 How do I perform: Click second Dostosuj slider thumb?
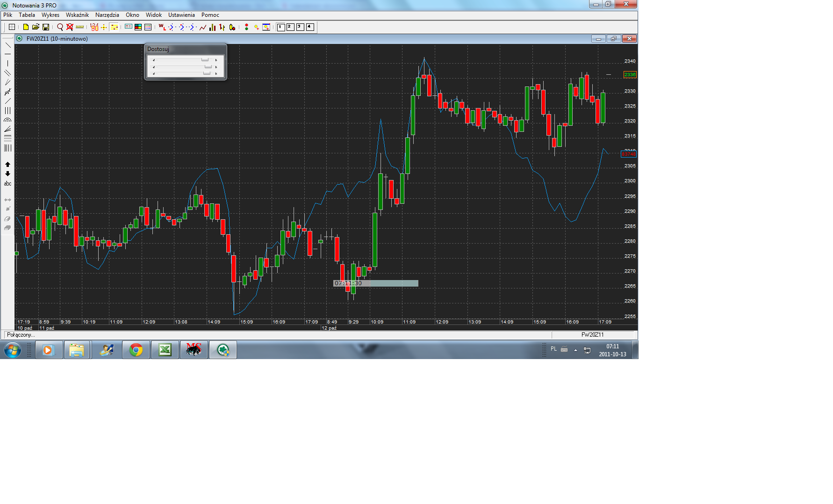pos(208,67)
